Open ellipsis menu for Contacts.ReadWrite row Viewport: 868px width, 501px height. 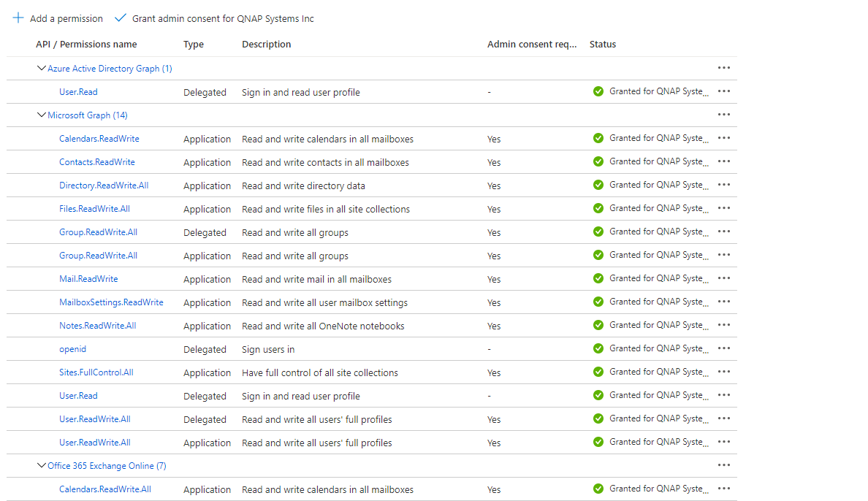tap(723, 161)
